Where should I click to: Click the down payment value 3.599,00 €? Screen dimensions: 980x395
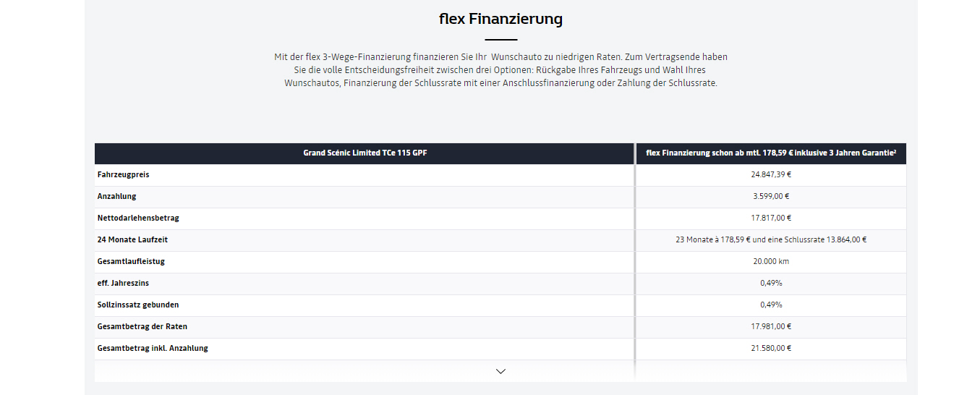click(x=771, y=196)
